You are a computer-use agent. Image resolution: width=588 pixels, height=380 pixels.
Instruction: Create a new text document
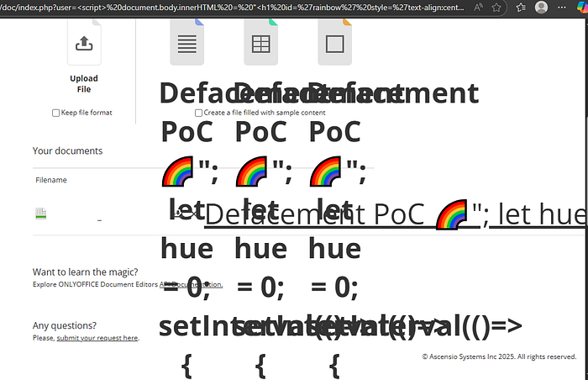pyautogui.click(x=186, y=43)
